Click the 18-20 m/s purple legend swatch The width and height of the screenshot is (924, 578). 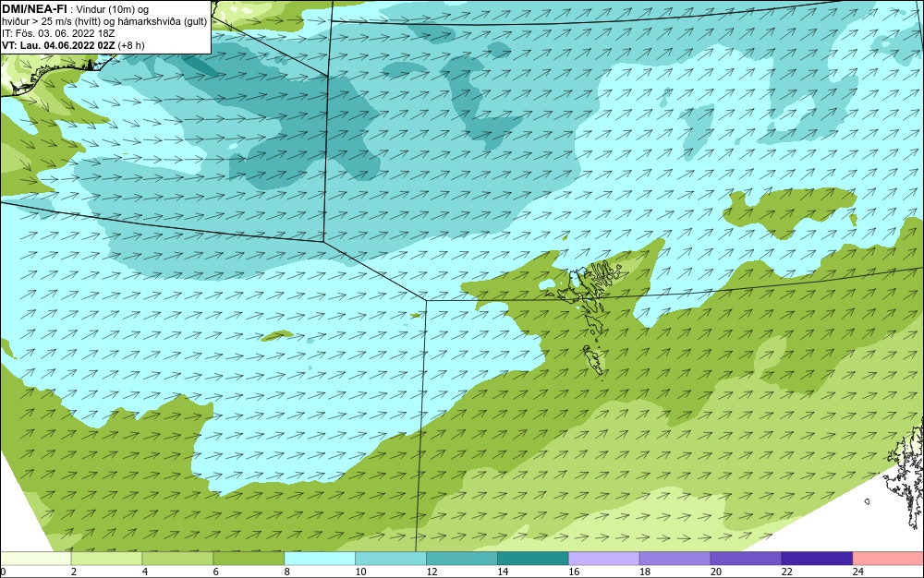[x=675, y=558]
